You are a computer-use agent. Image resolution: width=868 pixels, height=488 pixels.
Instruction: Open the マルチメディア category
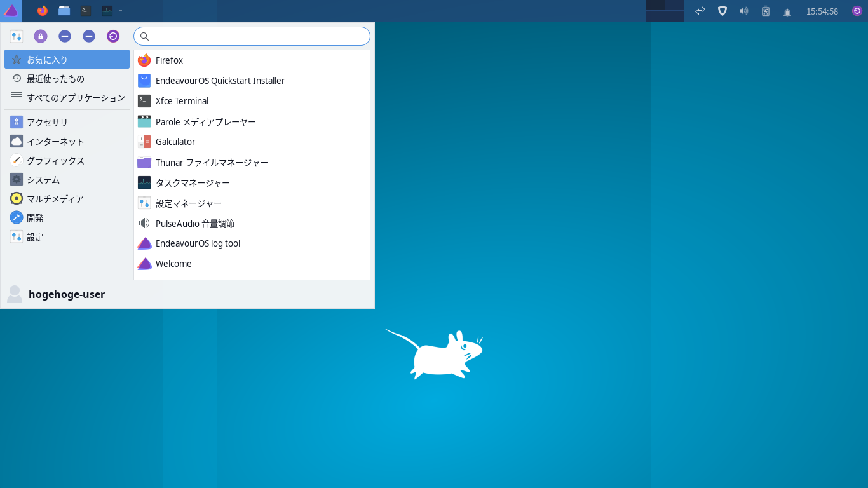click(x=67, y=198)
